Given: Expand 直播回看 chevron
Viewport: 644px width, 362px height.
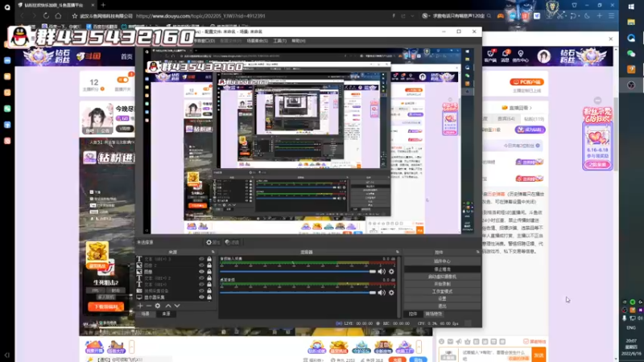Looking at the screenshot, I should coord(530,108).
